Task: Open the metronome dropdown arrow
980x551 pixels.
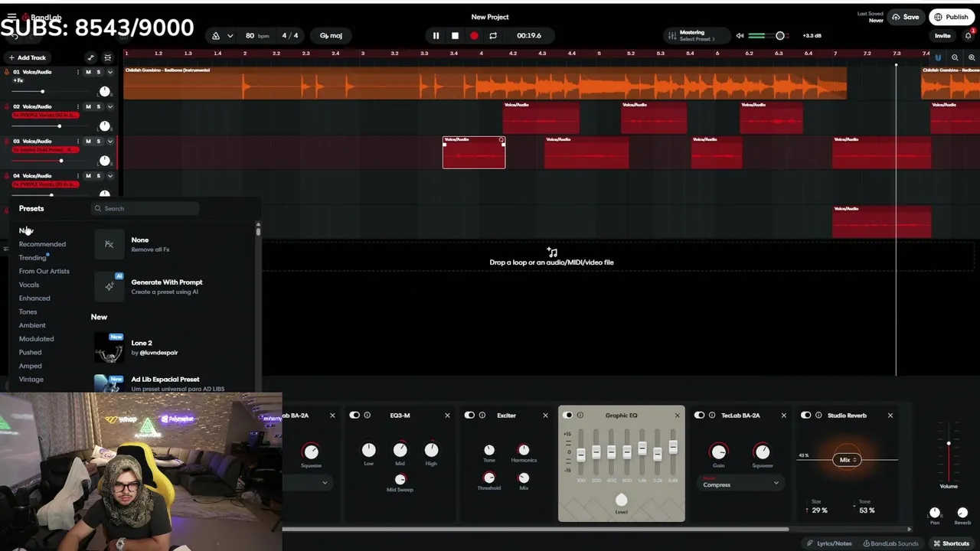Action: [231, 36]
